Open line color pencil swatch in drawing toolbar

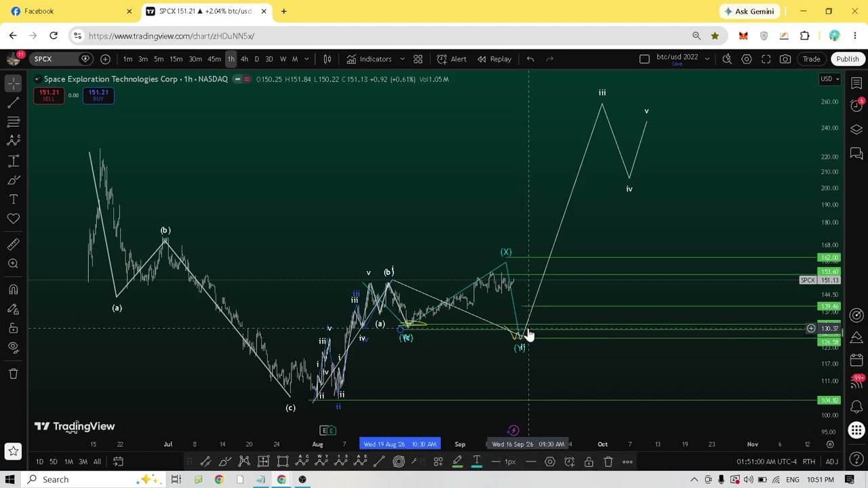point(457,462)
